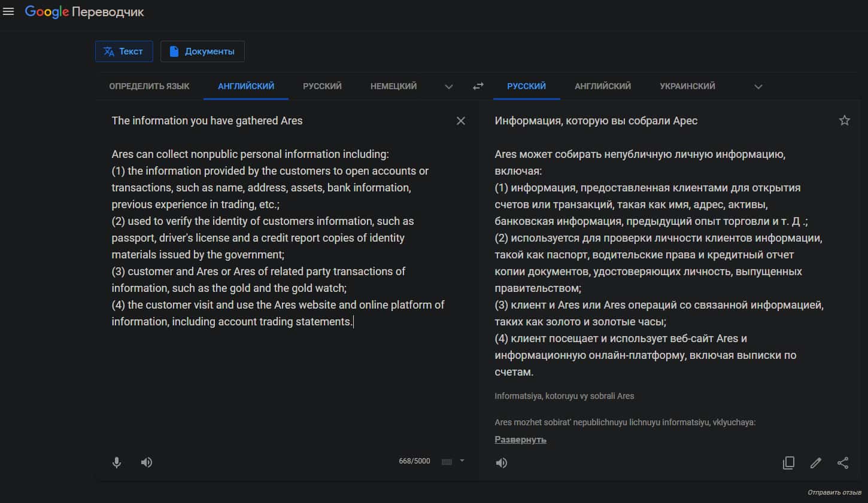This screenshot has width=868, height=503.
Task: Open the keyboard input tools dropdown
Action: pos(462,461)
